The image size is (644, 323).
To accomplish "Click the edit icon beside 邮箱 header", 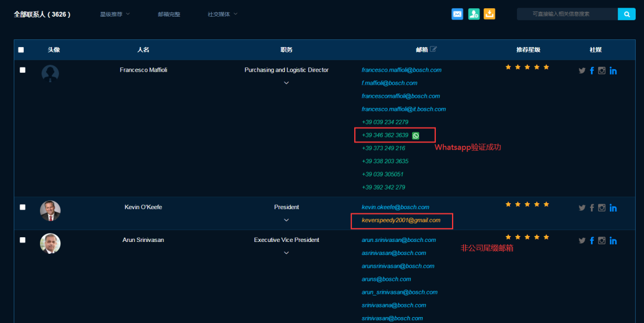I will [434, 49].
